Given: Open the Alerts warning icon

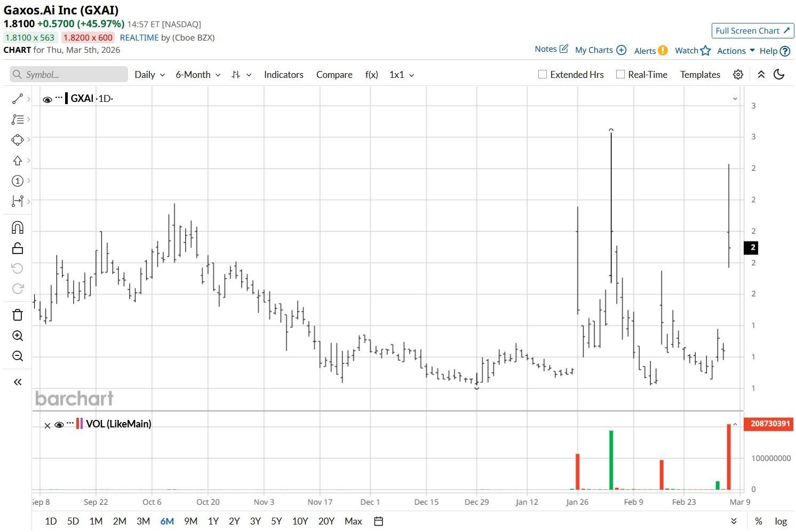Looking at the screenshot, I should pos(663,50).
